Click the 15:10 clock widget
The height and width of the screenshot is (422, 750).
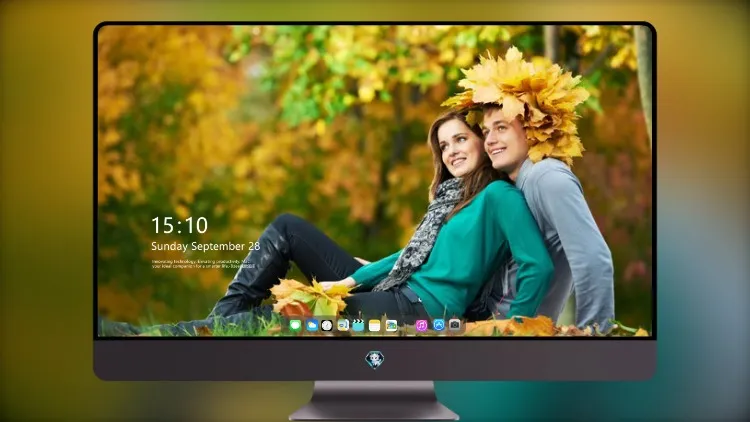point(179,225)
